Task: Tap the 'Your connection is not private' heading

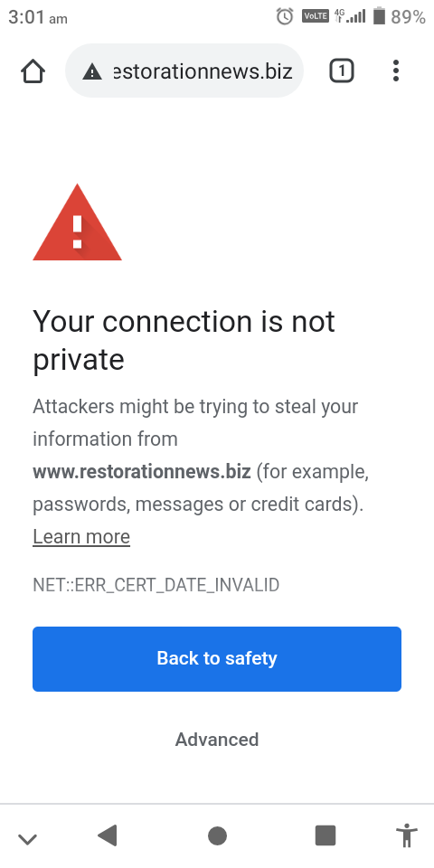Action: pyautogui.click(x=184, y=340)
